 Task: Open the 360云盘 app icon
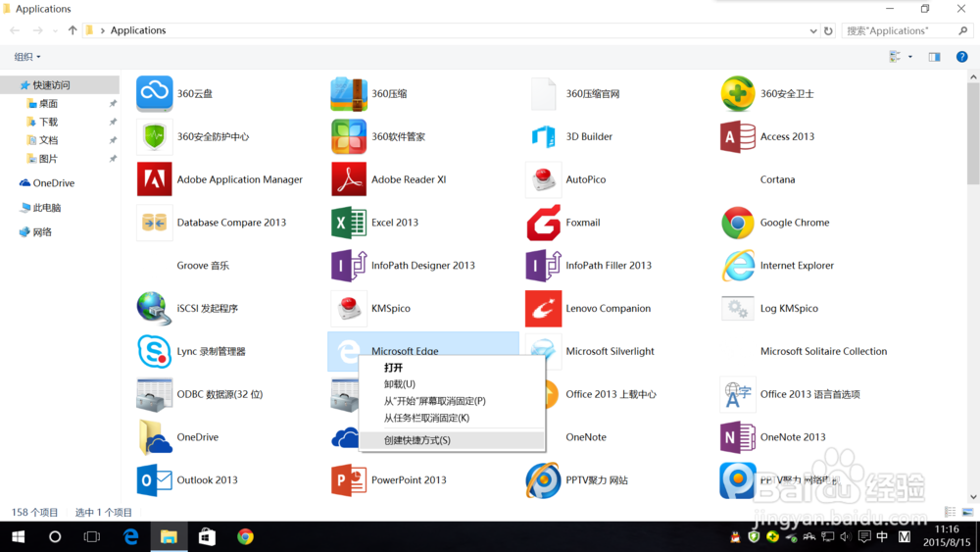(155, 94)
